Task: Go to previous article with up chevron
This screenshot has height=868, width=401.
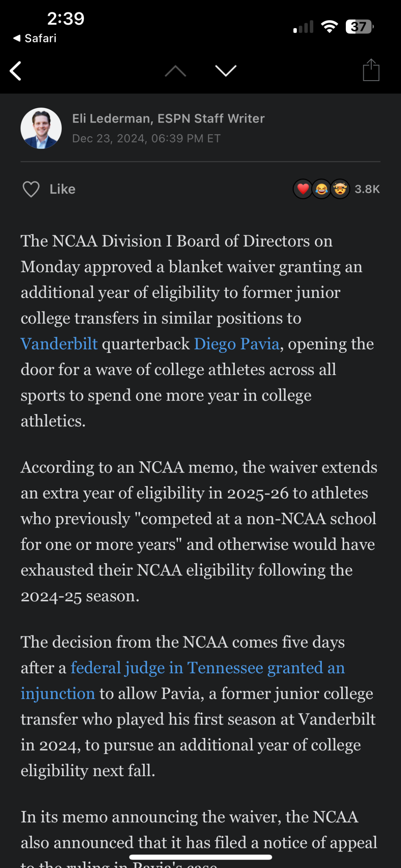Action: (176, 71)
